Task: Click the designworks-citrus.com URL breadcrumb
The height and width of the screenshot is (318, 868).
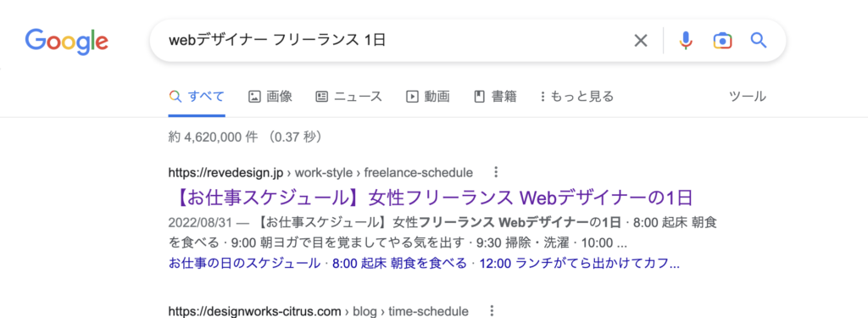Action: 319,311
